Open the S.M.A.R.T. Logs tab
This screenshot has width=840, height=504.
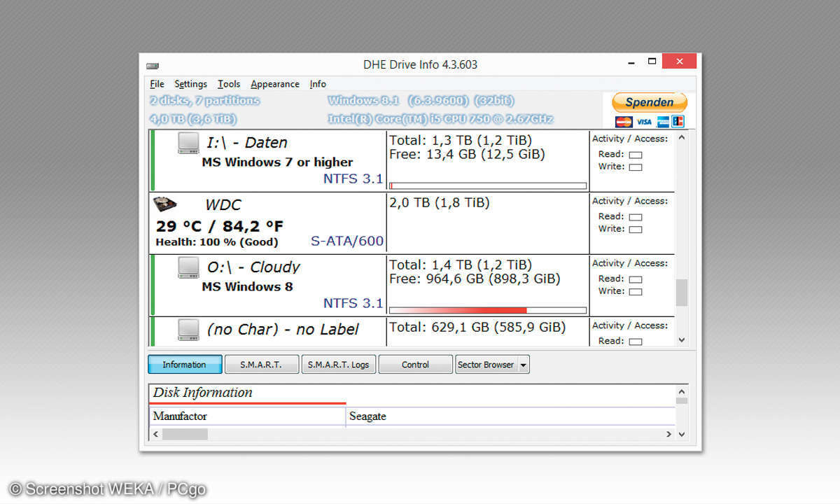pos(339,365)
